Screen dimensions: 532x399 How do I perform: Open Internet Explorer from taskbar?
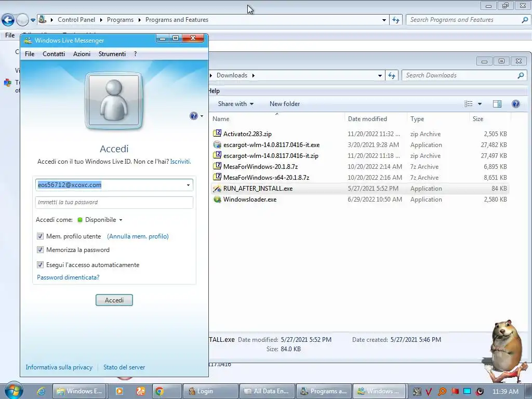41,391
